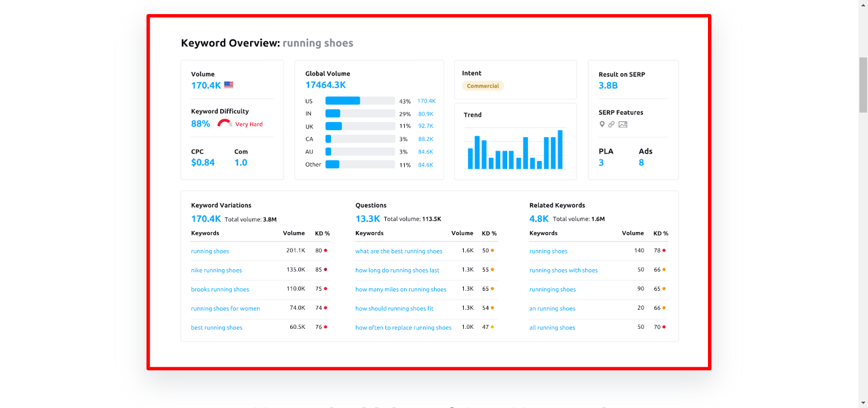868x408 pixels.
Task: Click the image pack SERP feature icon
Action: 623,124
